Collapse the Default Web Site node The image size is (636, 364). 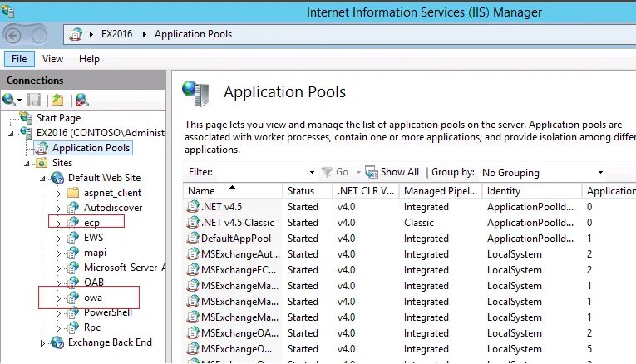pos(42,179)
